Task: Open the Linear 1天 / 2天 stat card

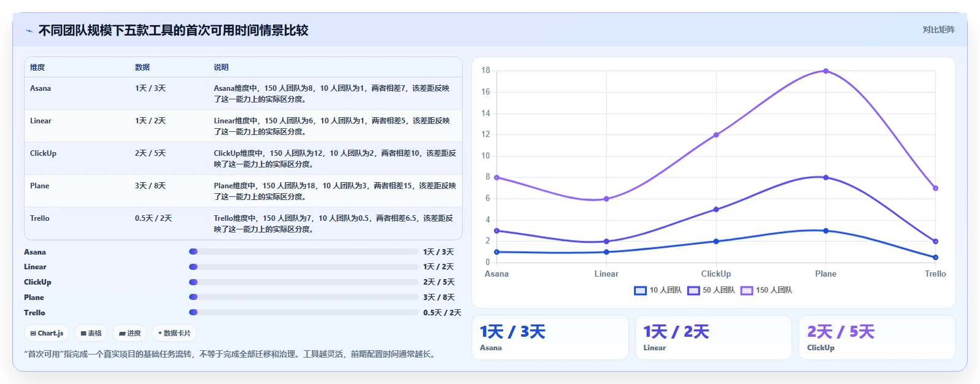Action: 713,337
